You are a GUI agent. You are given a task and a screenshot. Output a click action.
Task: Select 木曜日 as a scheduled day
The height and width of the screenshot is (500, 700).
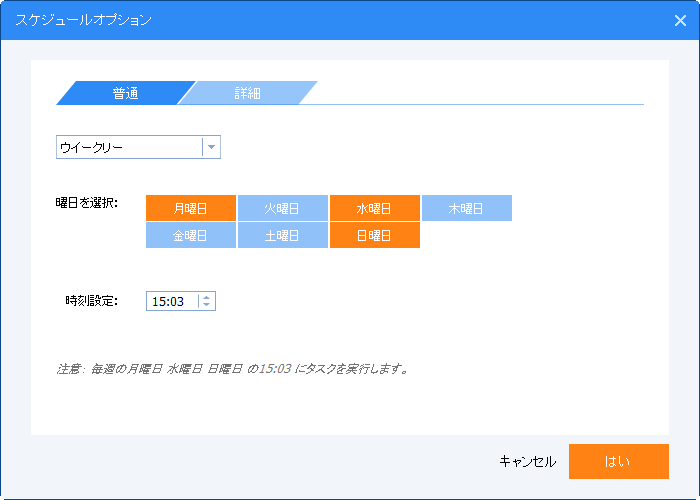coord(466,208)
